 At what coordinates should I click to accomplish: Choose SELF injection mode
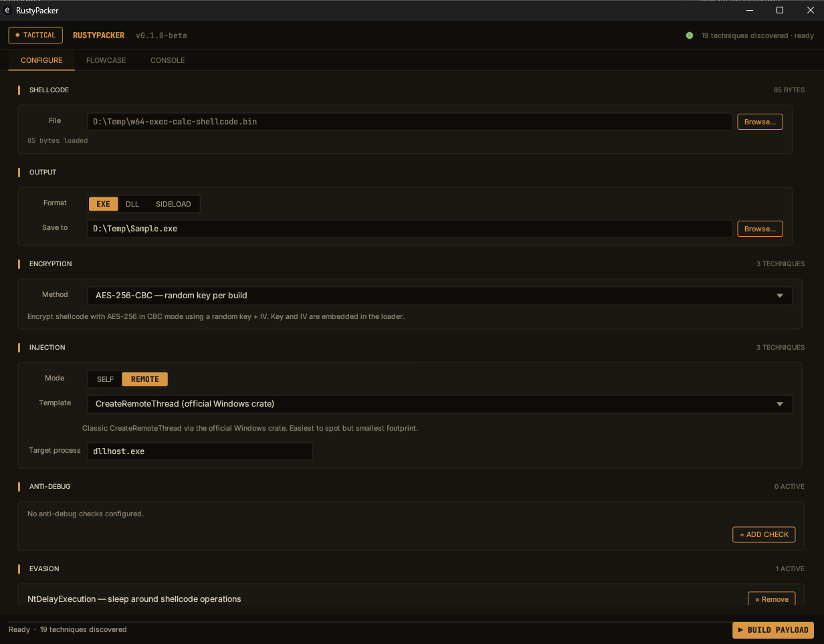[105, 379]
